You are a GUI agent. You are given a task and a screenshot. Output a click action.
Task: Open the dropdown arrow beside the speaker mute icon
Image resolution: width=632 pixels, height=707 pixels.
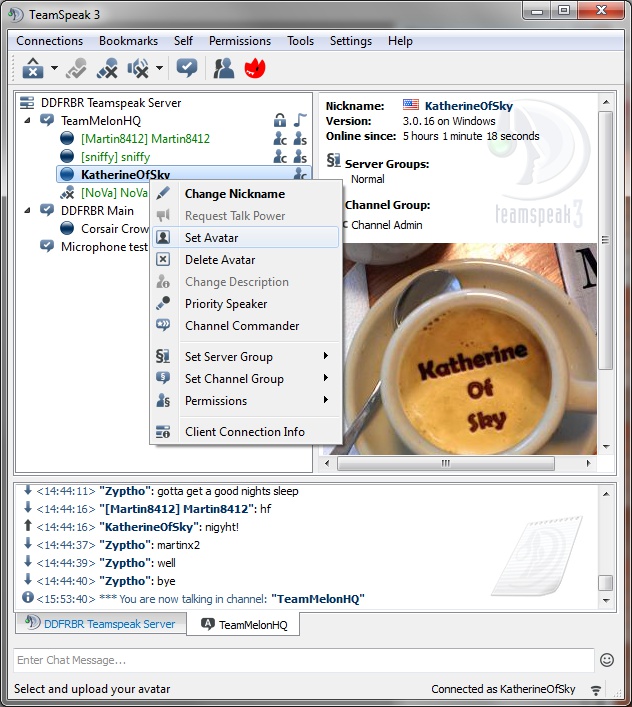(x=159, y=69)
